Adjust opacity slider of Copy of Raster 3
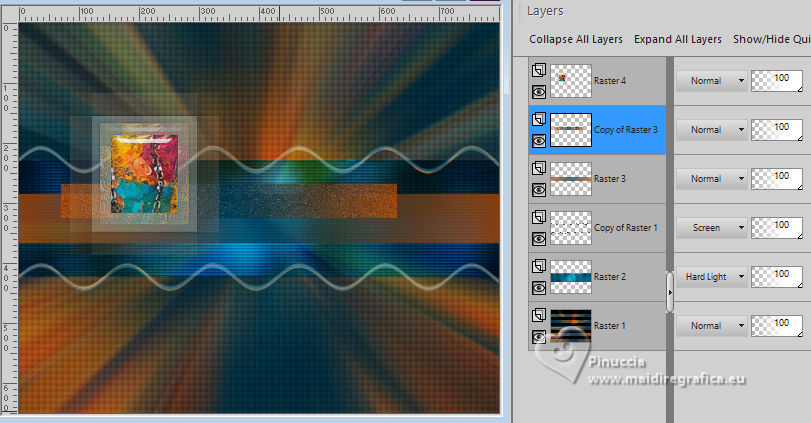The width and height of the screenshot is (811, 423). (777, 130)
